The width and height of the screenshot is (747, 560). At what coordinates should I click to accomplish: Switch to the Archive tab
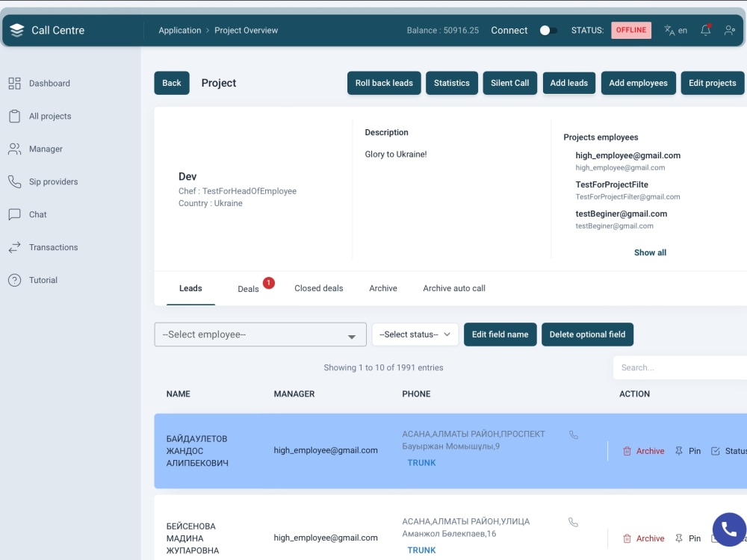point(383,288)
